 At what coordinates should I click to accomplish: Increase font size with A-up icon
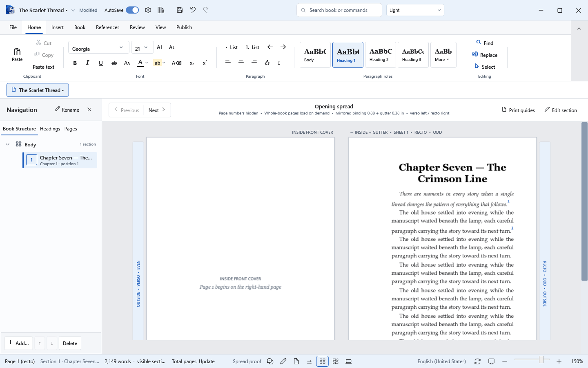(x=160, y=47)
